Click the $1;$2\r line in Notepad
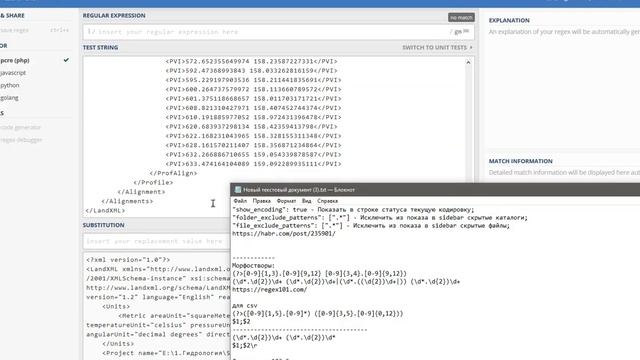The width and height of the screenshot is (640, 360). [x=244, y=346]
